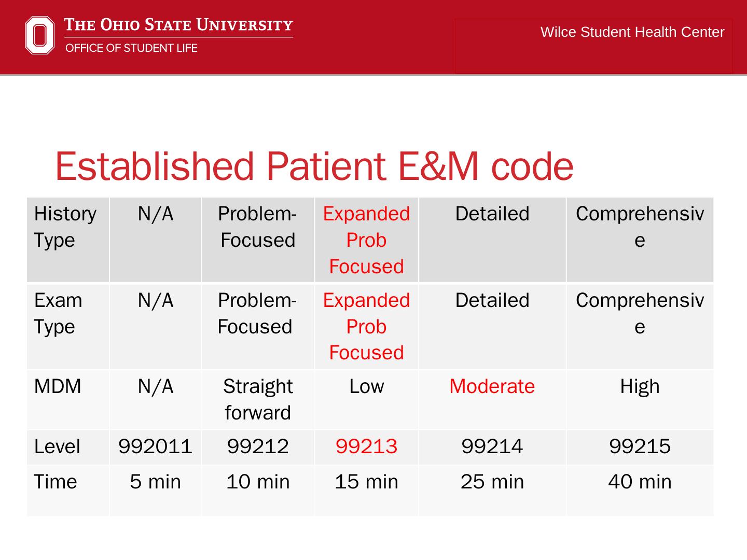This screenshot has width=747, height=560.
Task: Select the Time row header cell
Action: (x=67, y=490)
